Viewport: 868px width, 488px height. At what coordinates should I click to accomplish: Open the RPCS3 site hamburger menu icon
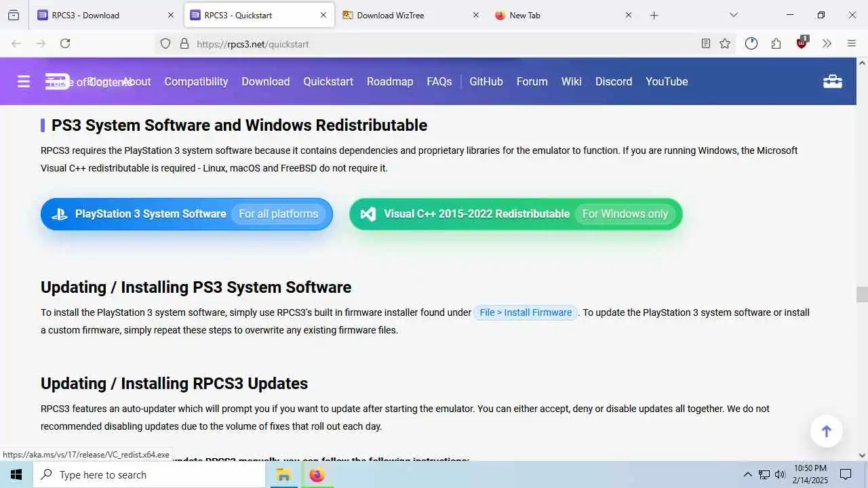tap(24, 81)
